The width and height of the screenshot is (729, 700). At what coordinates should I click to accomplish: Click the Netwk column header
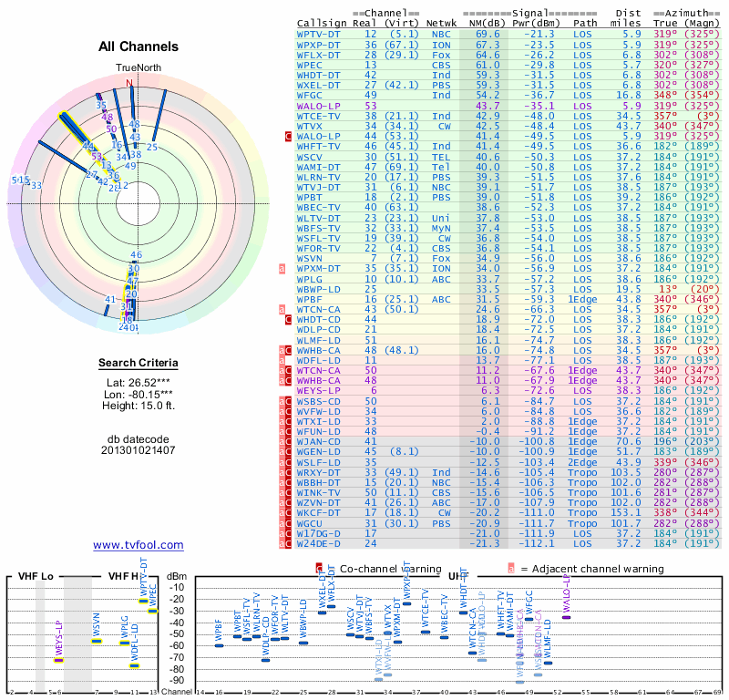coord(442,24)
